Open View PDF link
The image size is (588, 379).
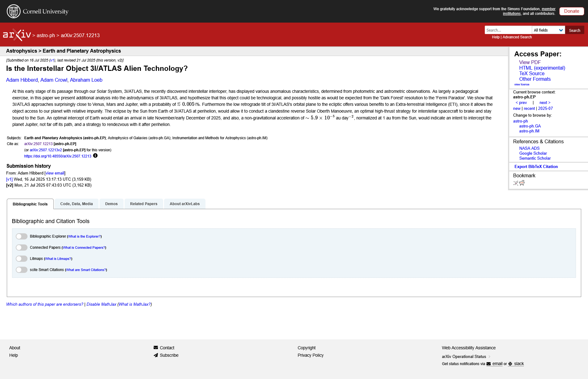click(530, 62)
